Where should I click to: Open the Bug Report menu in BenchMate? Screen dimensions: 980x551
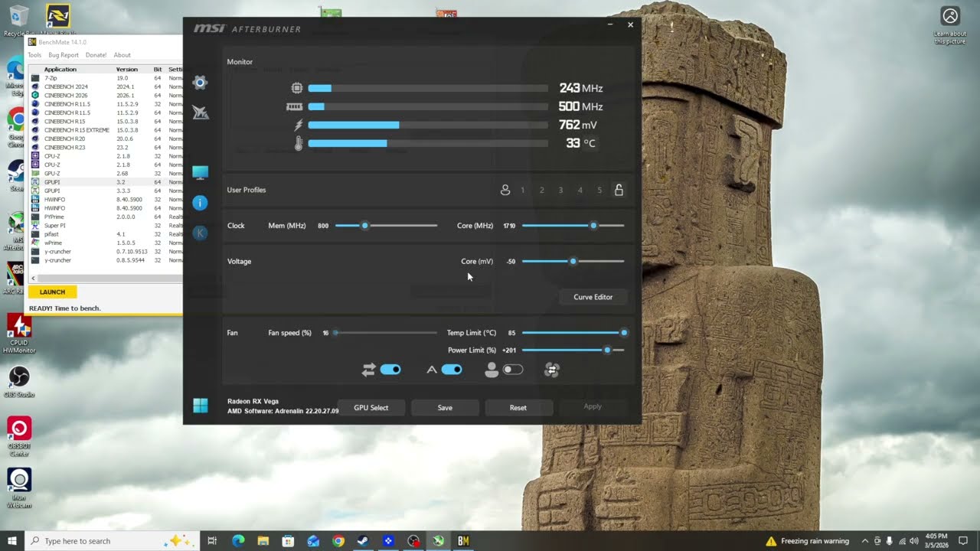(64, 55)
